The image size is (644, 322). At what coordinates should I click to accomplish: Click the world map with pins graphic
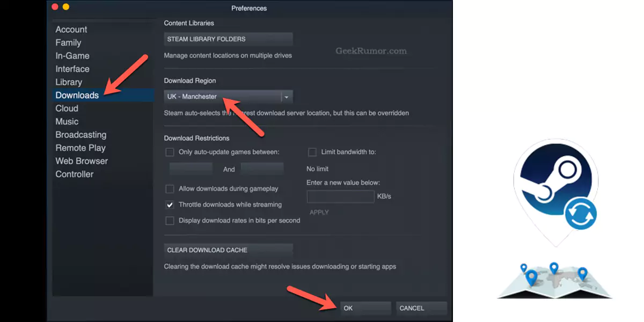(x=554, y=280)
